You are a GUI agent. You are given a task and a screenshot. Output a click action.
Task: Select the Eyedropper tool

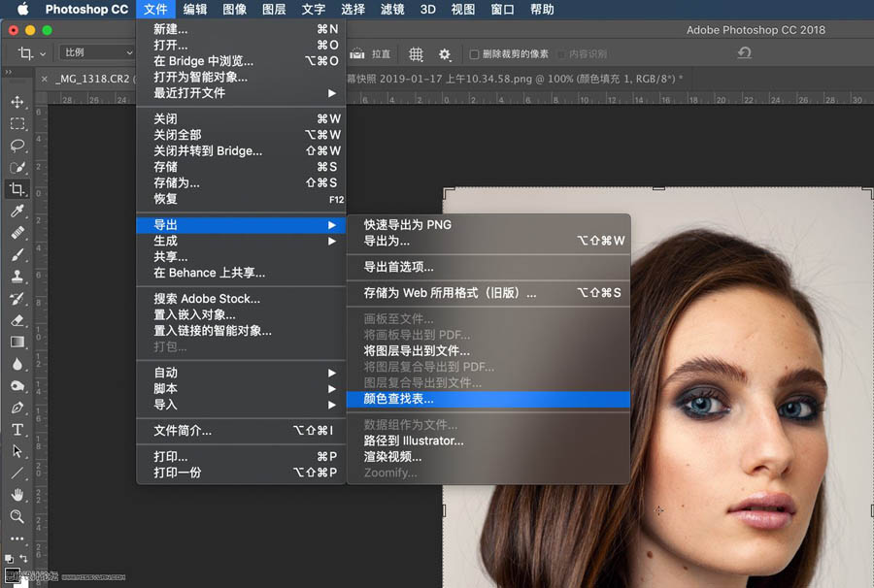pos(17,212)
